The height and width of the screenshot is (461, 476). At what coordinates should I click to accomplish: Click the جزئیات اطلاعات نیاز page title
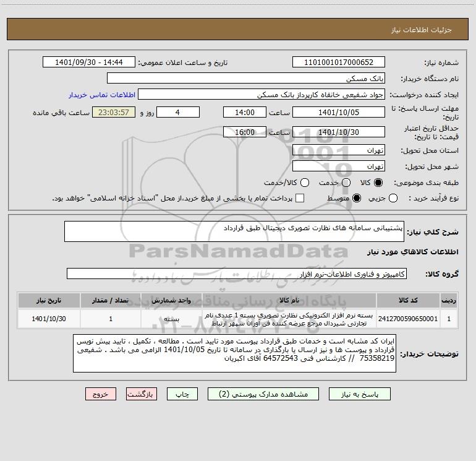click(422, 30)
